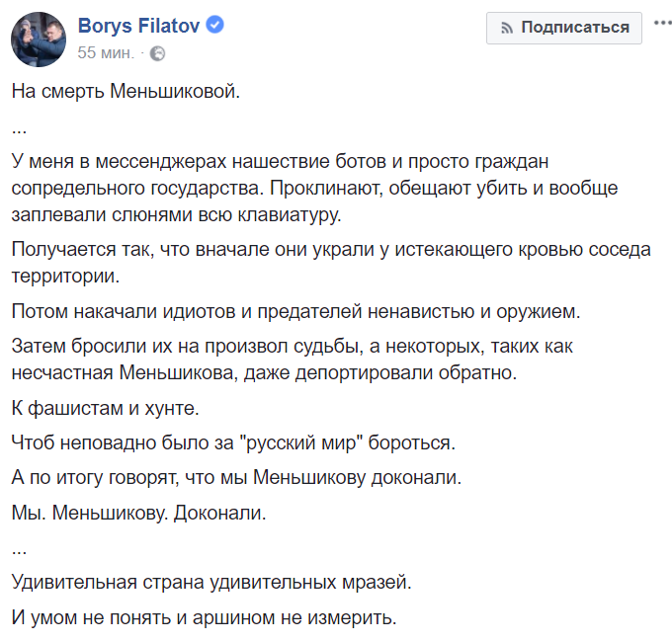Click the line 'Мы. Меньшикову. Доконали.'

[x=139, y=513]
